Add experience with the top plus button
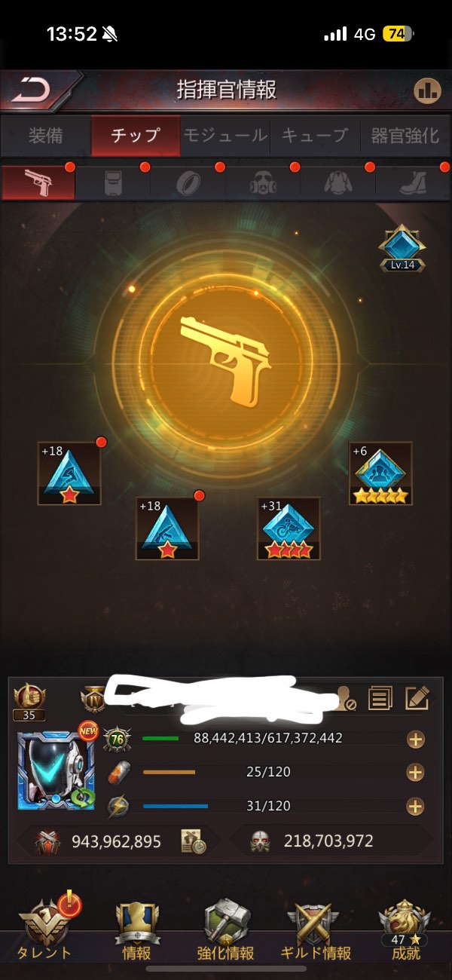452x980 pixels. (415, 739)
